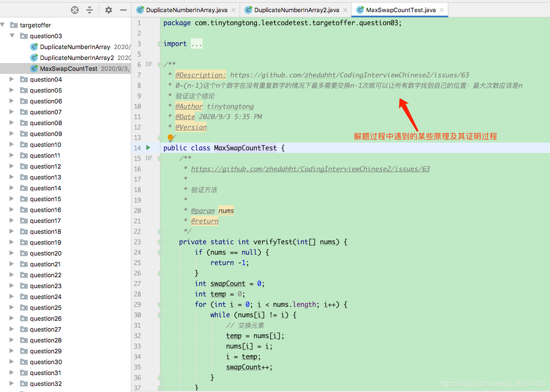Select MaxSwapCountTest class in tree
This screenshot has width=550, height=392.
(x=69, y=69)
